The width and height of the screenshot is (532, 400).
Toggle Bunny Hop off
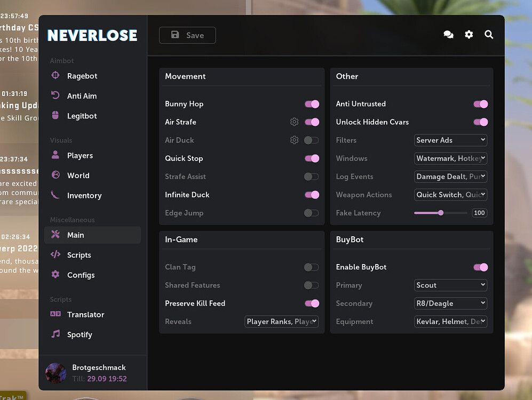click(312, 104)
